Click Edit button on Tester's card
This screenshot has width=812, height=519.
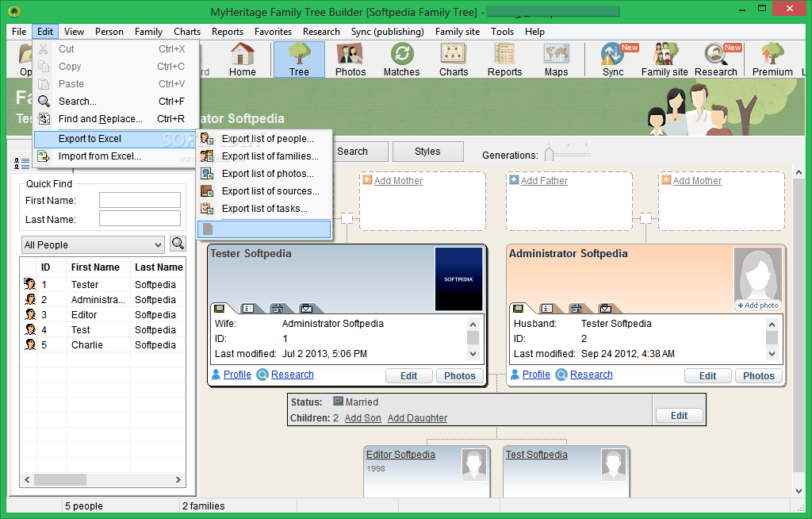[x=408, y=376]
